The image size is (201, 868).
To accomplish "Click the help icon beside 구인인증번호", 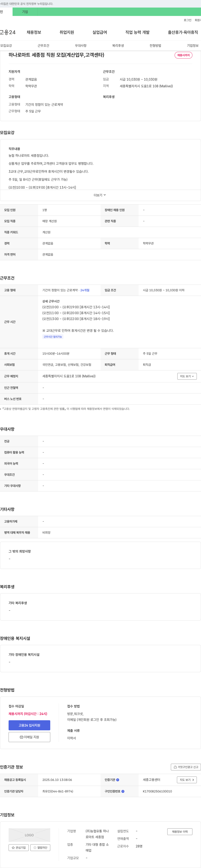I will pyautogui.click(x=123, y=791).
